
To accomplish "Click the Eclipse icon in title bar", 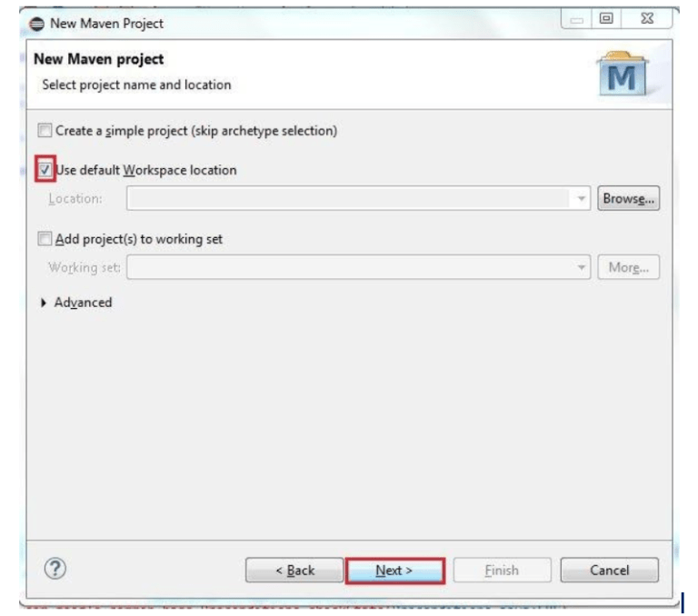I will coord(37,24).
